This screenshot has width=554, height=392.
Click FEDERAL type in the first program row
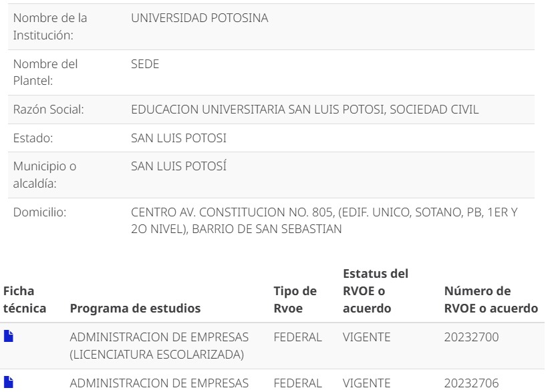coord(297,337)
